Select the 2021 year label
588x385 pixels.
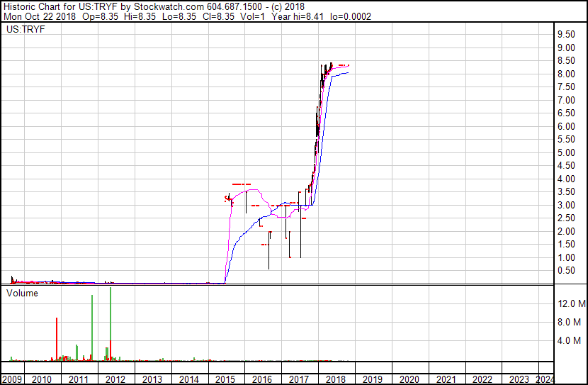[x=446, y=379]
